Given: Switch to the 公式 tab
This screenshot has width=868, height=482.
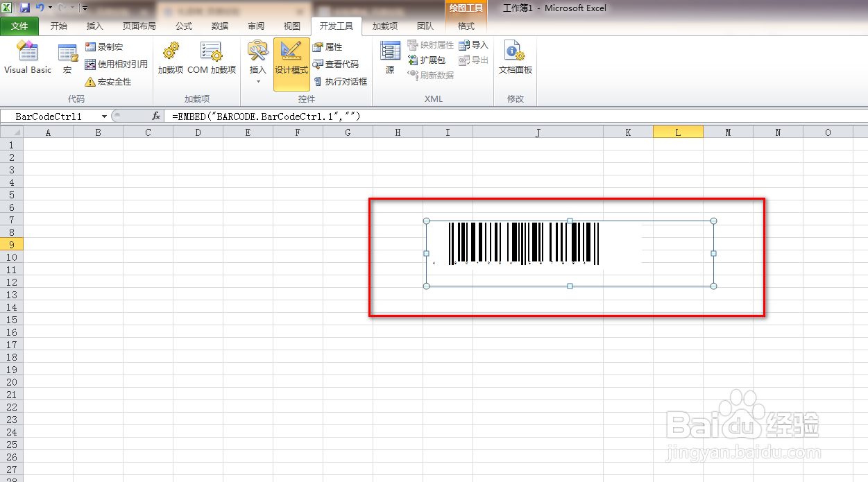Looking at the screenshot, I should click(x=184, y=26).
